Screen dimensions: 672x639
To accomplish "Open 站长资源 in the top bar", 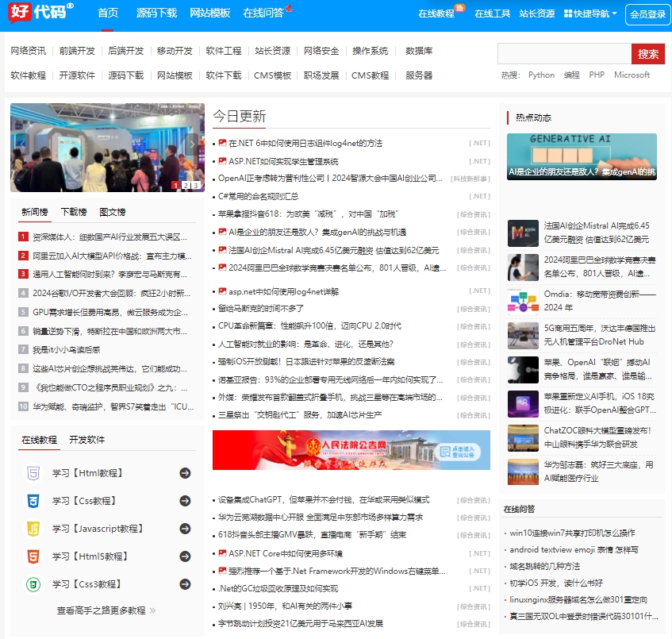I will (x=537, y=13).
